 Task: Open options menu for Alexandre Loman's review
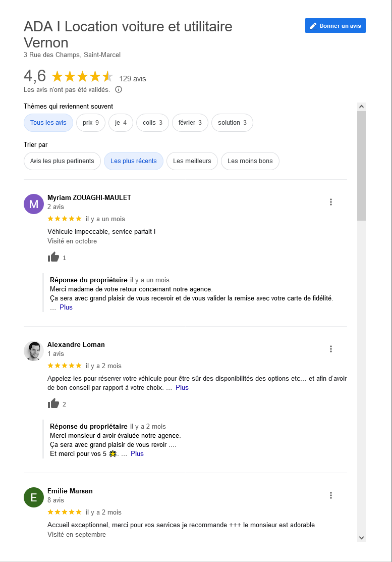(331, 349)
